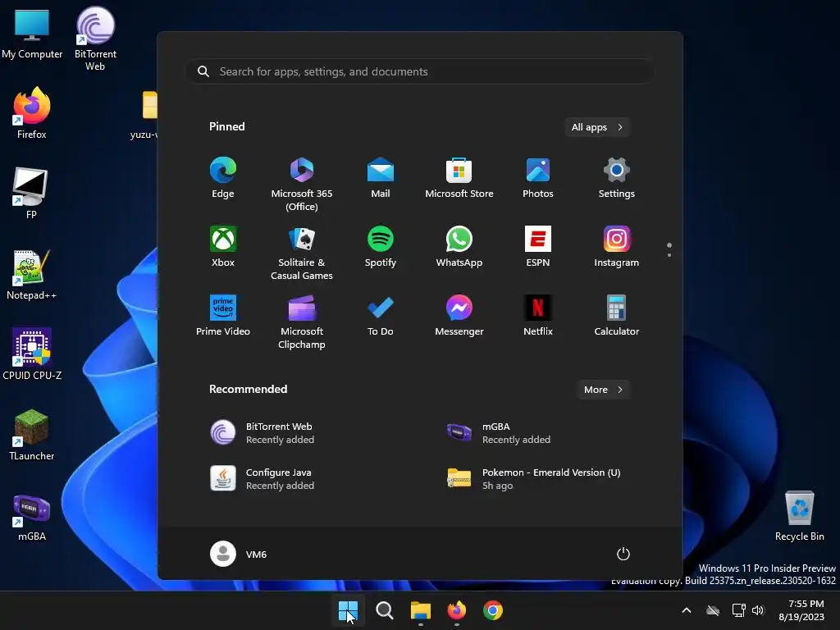
Task: Open Settings from pinned apps
Action: 617,178
